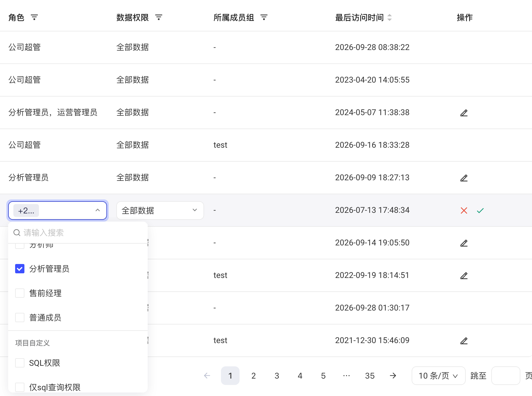This screenshot has width=532, height=396.
Task: Check the SQL权限 option
Action: (x=20, y=363)
